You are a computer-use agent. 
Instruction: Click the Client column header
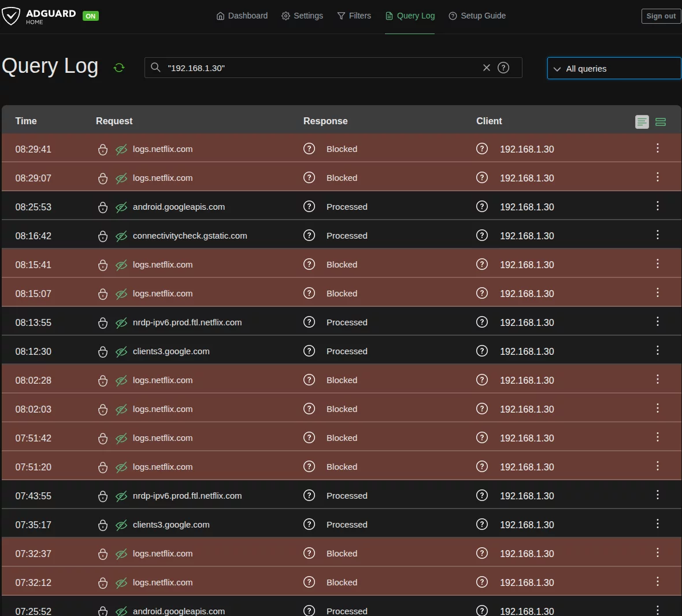(489, 121)
